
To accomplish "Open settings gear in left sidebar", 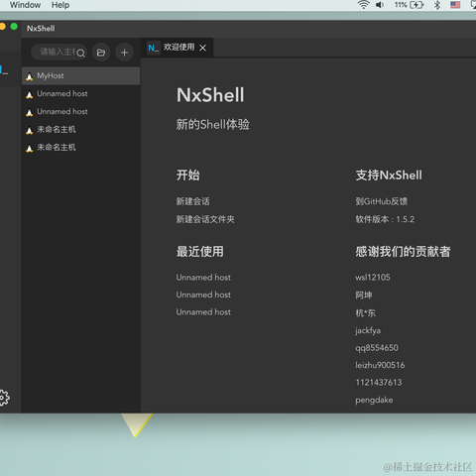I will 3,398.
